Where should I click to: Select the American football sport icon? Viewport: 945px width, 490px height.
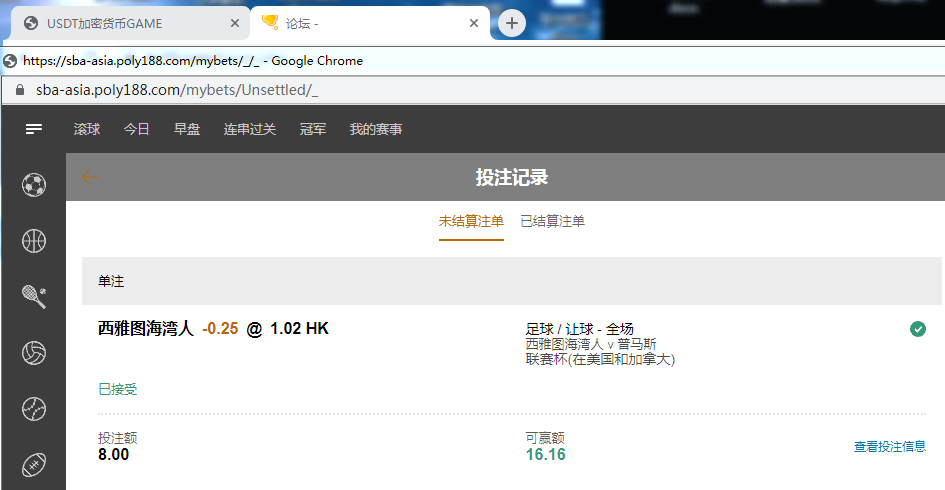(34, 464)
